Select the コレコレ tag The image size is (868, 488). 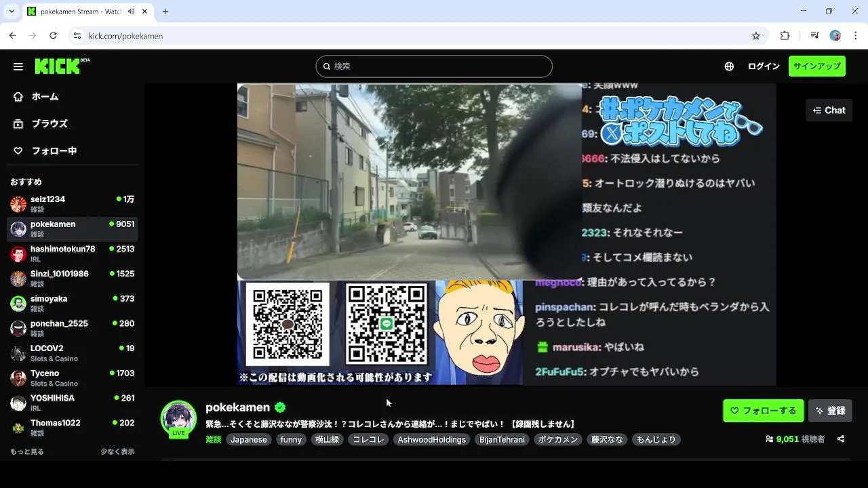click(368, 440)
